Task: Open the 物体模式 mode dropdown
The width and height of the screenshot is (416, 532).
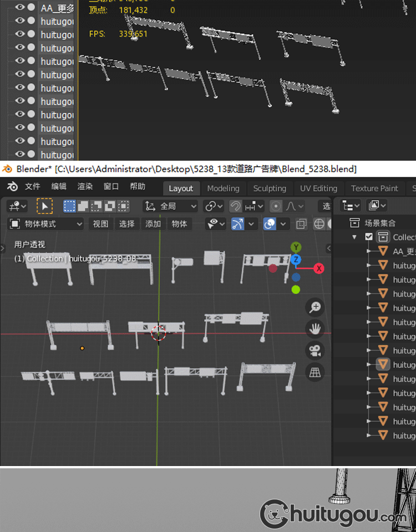Action: click(x=46, y=224)
